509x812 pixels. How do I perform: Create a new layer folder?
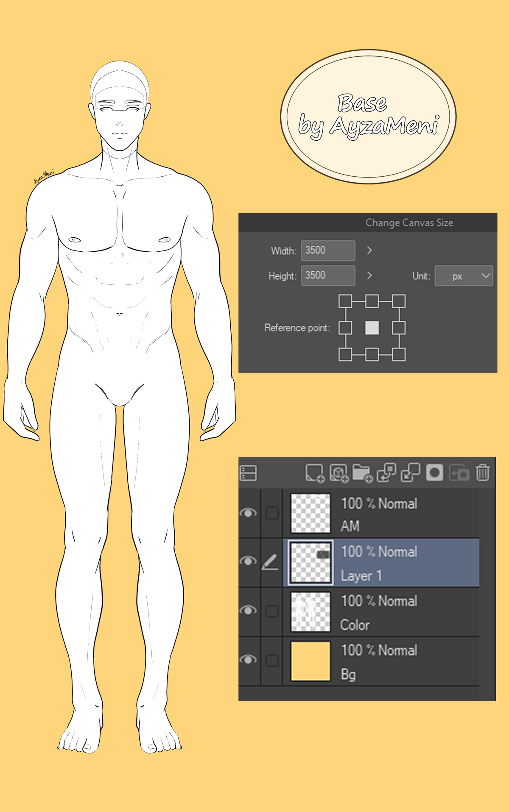coord(362,473)
